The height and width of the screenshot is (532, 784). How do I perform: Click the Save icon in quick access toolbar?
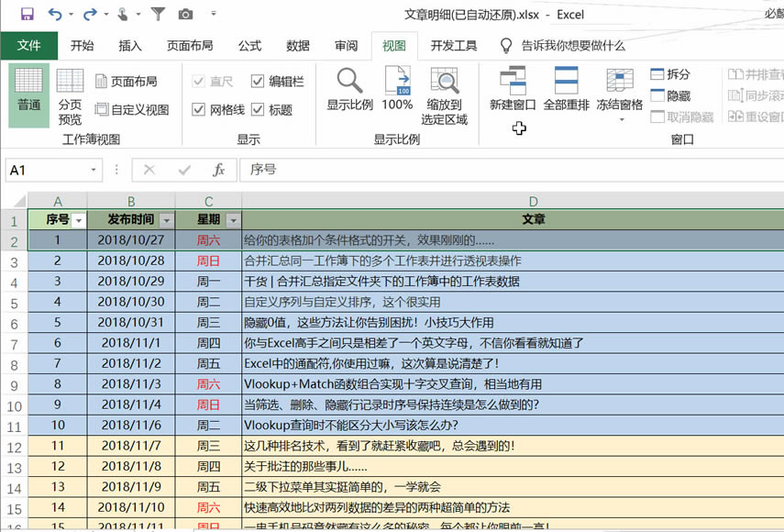(x=27, y=14)
